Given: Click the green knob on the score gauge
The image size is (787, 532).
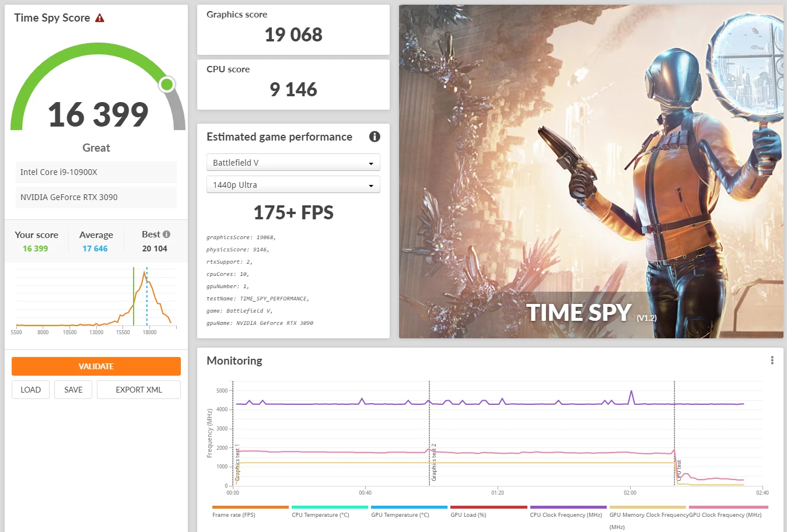Looking at the screenshot, I should coord(167,85).
